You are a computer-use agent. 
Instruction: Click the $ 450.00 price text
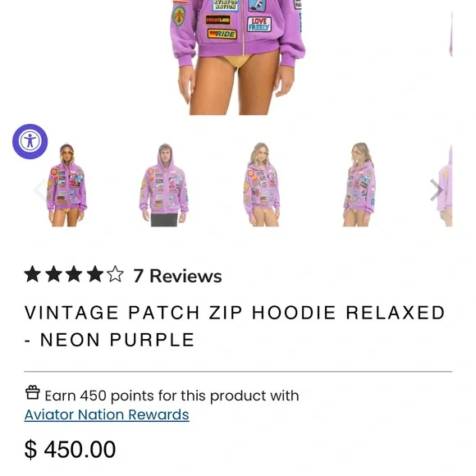[x=70, y=449]
